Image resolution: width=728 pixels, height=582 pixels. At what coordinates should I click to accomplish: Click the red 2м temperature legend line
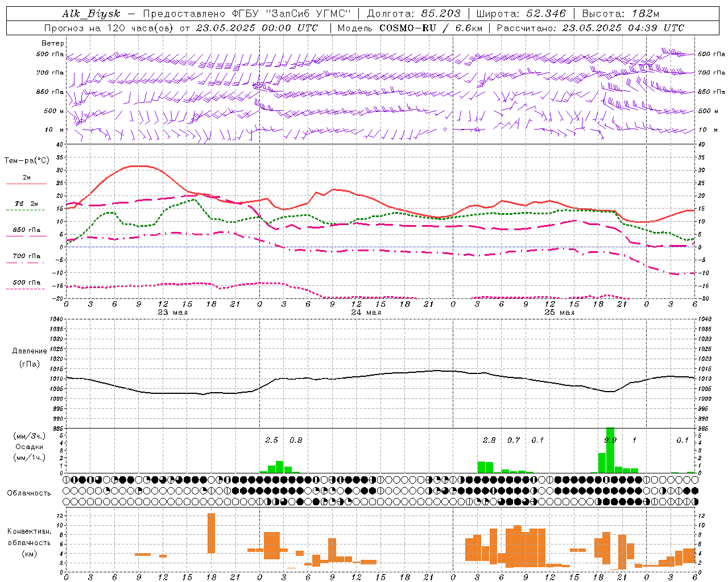26,184
